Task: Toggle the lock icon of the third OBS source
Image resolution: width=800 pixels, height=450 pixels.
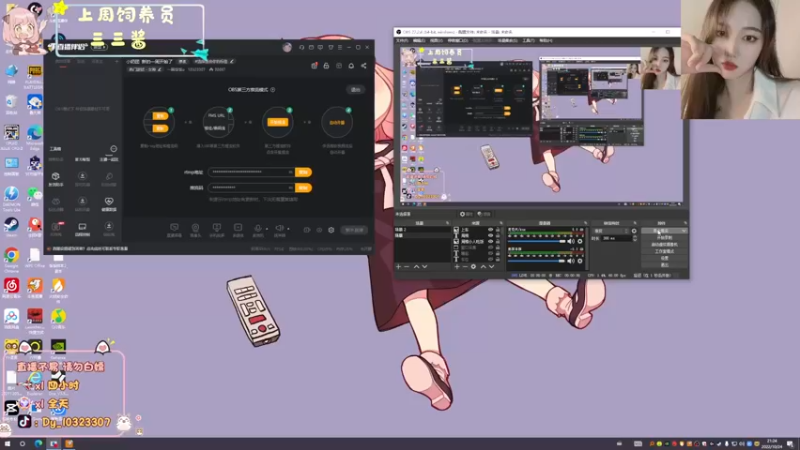Action: tap(498, 242)
